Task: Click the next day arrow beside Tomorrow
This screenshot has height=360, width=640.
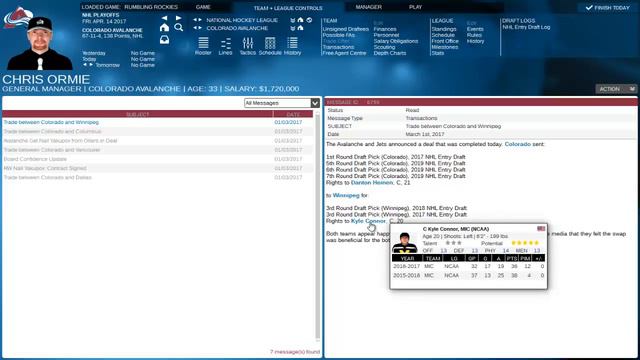Action: 91,65
